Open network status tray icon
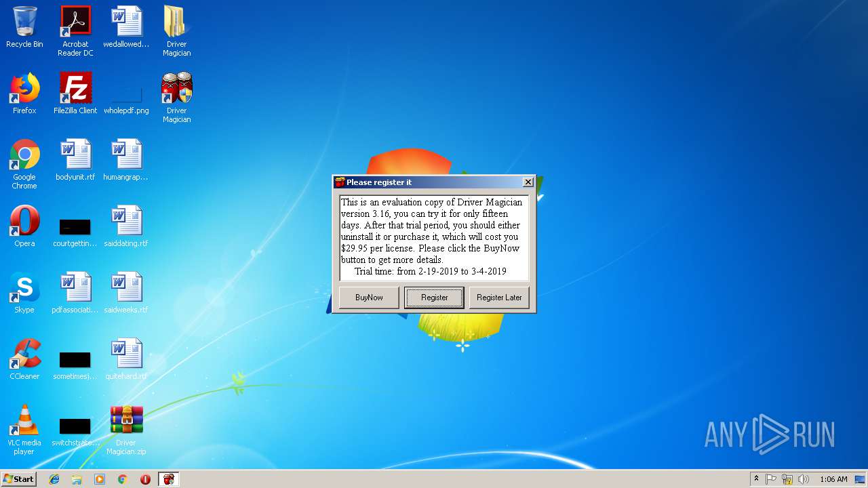 pyautogui.click(x=787, y=479)
